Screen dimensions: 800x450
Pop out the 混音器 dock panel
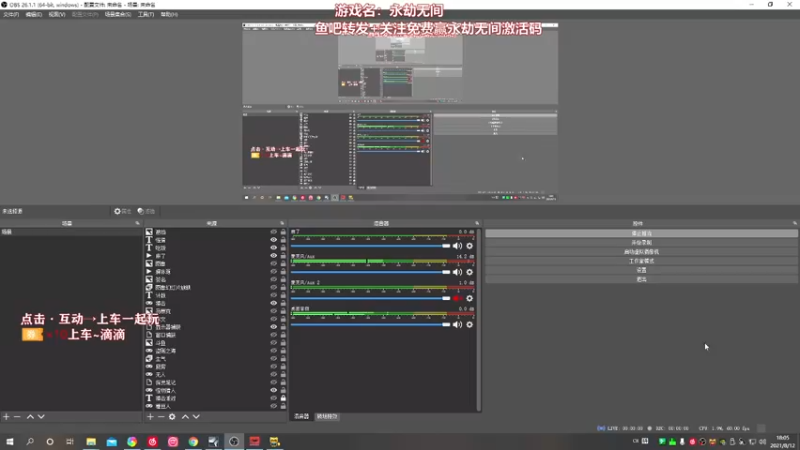(477, 223)
